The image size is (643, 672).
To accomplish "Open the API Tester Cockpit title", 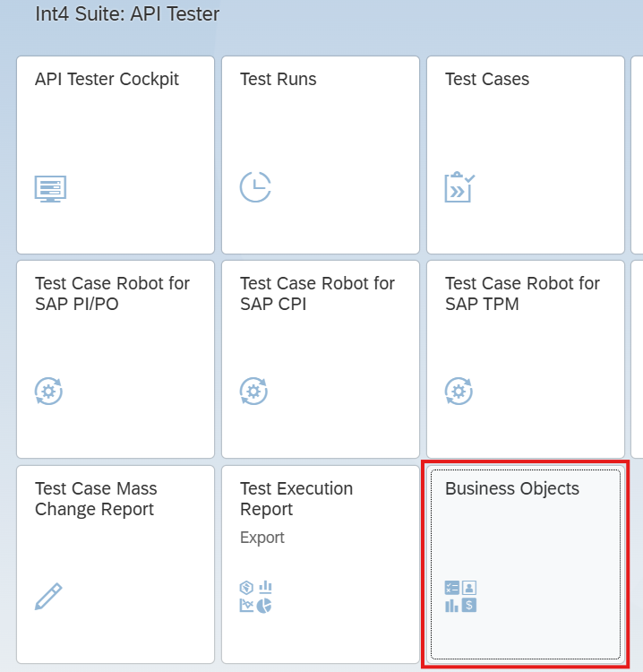I will pyautogui.click(x=107, y=79).
